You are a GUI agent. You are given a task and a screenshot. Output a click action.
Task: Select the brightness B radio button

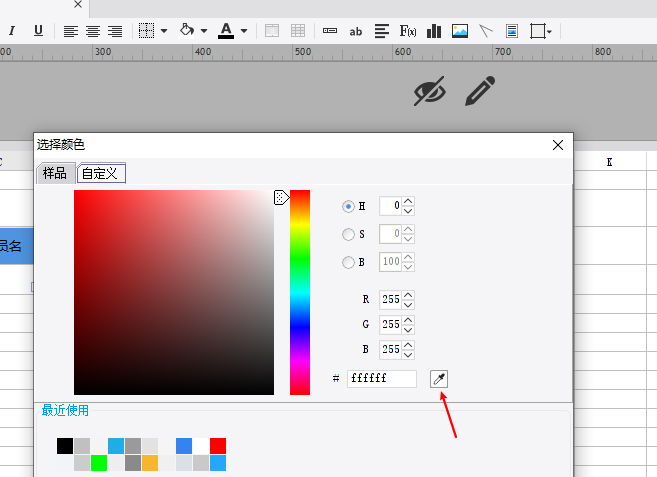[348, 262]
